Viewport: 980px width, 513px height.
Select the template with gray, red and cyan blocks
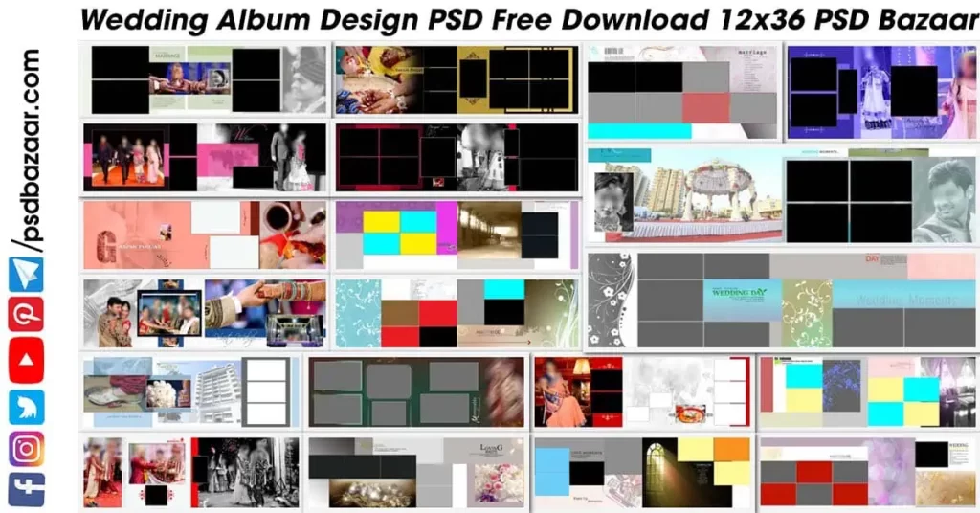683,92
